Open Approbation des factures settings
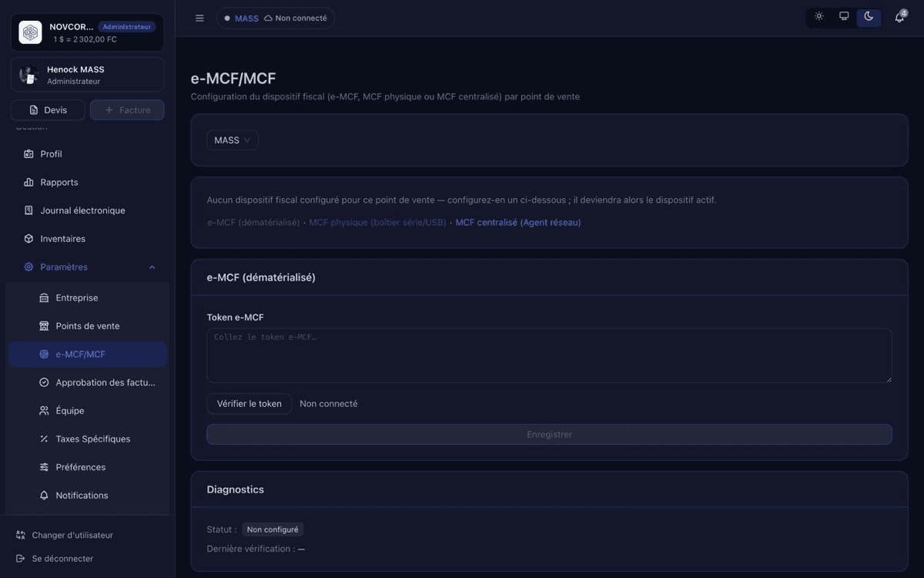Image resolution: width=924 pixels, height=578 pixels. [x=87, y=383]
